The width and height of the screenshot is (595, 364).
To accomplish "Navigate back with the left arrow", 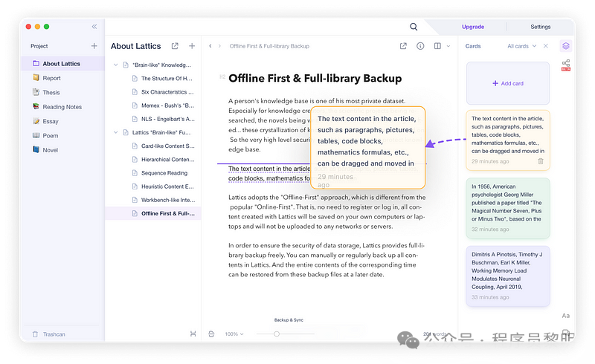I will [x=210, y=46].
